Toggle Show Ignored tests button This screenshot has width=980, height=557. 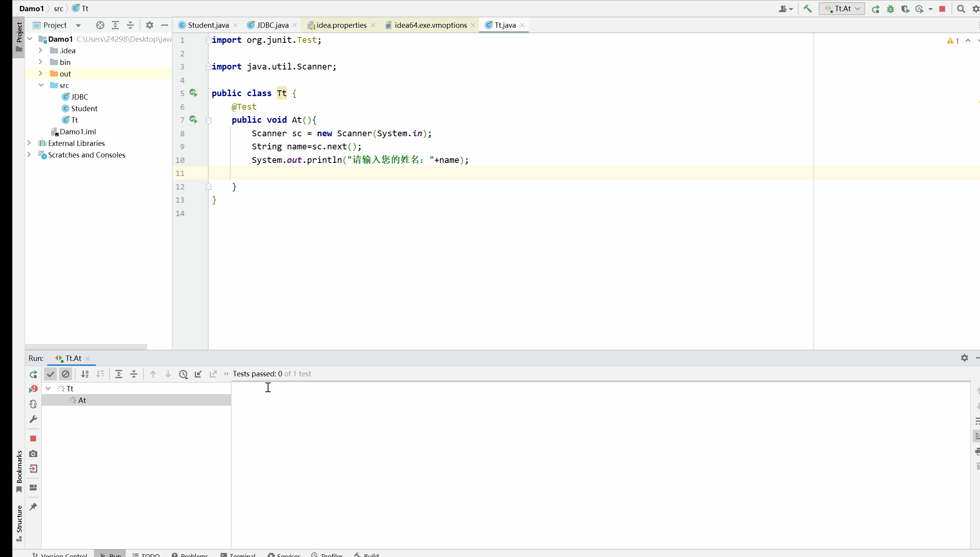(66, 374)
